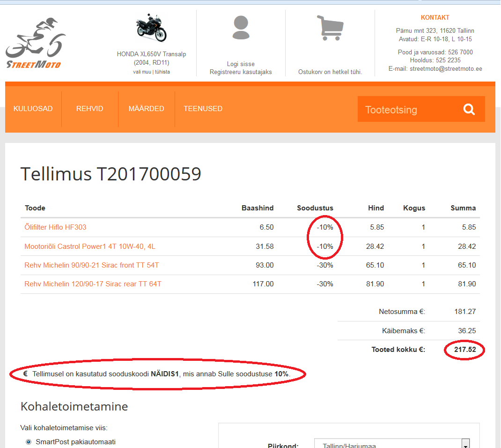Click the streetmoto@streetmoto.ee email address
The image size is (501, 448).
446,69
